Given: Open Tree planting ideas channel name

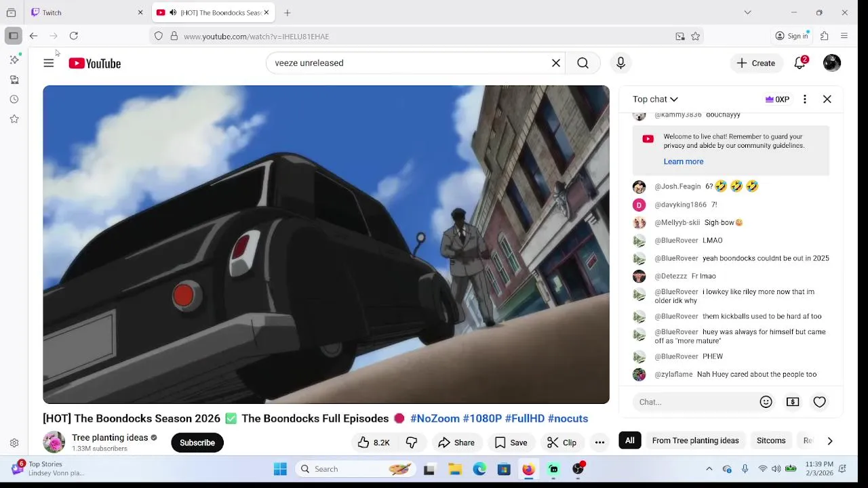Looking at the screenshot, I should click(110, 438).
